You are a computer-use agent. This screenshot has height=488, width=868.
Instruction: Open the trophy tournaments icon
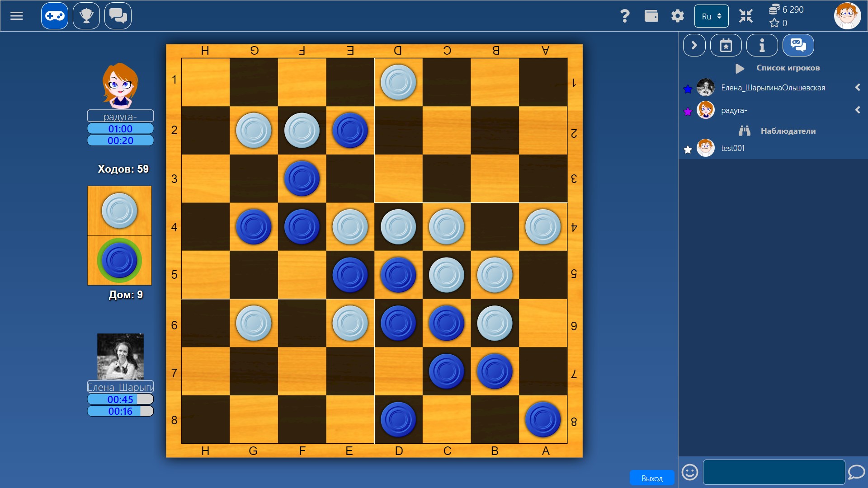pos(86,15)
